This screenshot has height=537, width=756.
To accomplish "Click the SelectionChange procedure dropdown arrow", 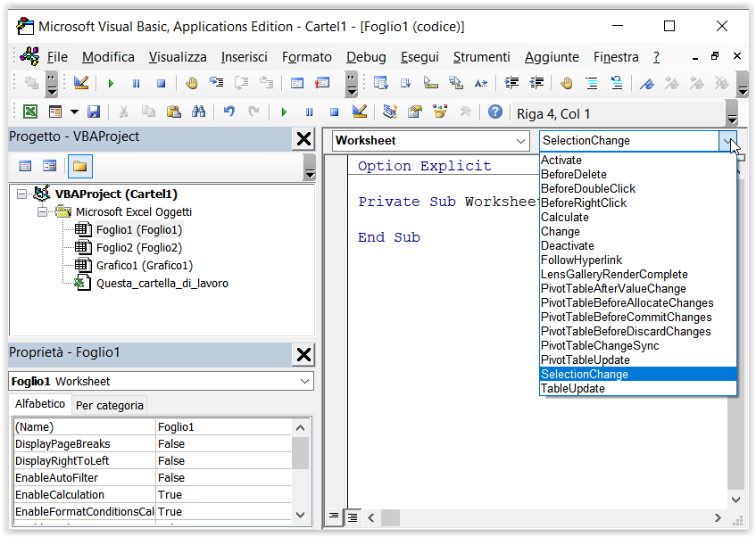I will (x=727, y=141).
